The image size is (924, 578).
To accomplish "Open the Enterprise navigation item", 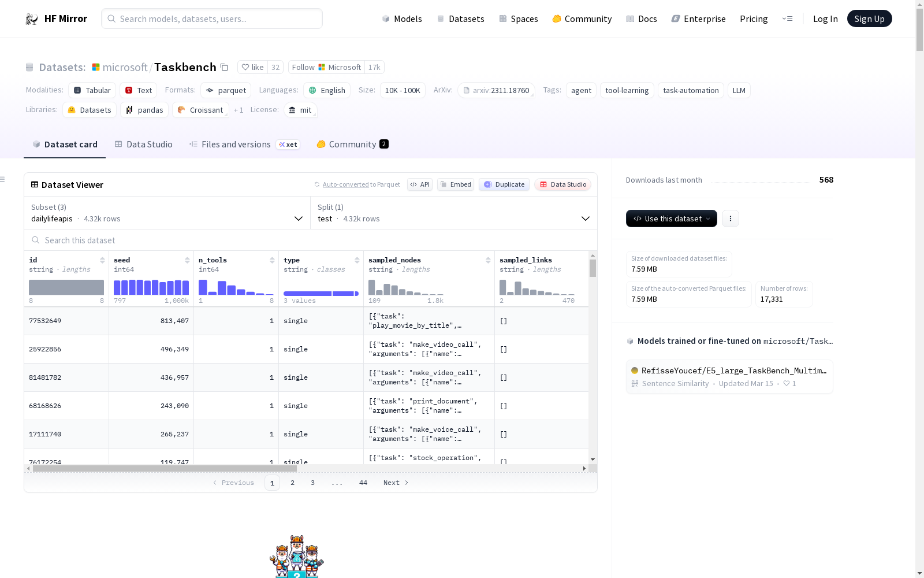I will coord(698,18).
